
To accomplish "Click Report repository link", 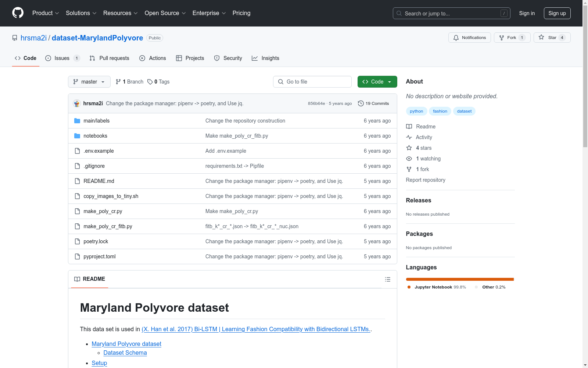I will click(x=426, y=180).
